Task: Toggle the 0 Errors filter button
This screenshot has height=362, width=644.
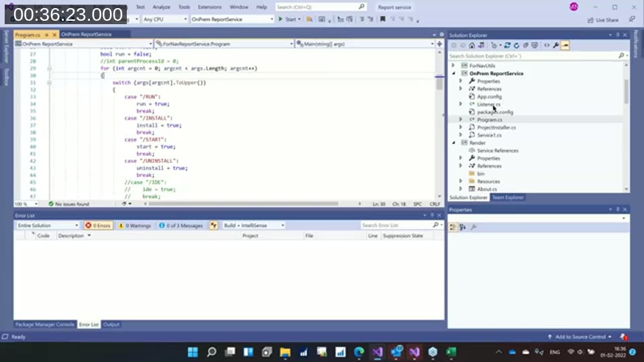Action: point(98,226)
